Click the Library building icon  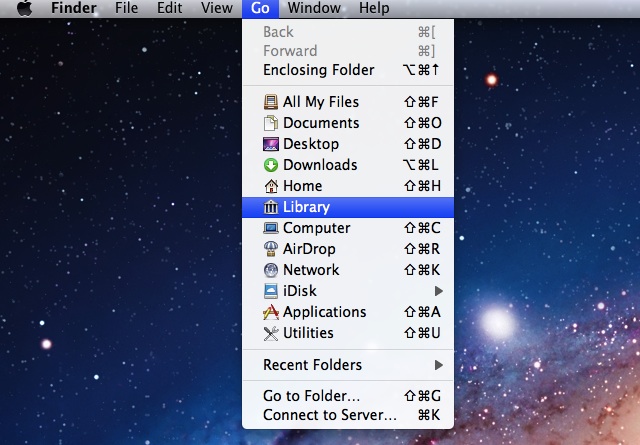click(271, 207)
